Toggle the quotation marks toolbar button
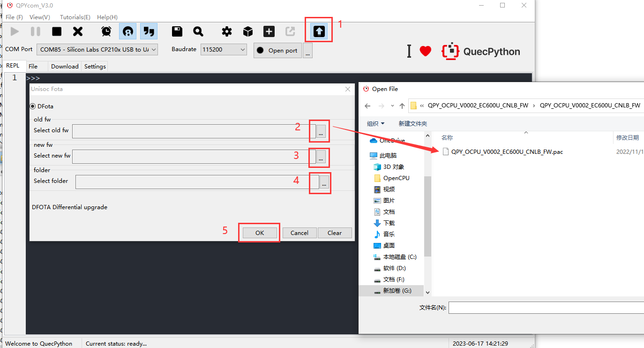The height and width of the screenshot is (348, 644). pos(149,31)
